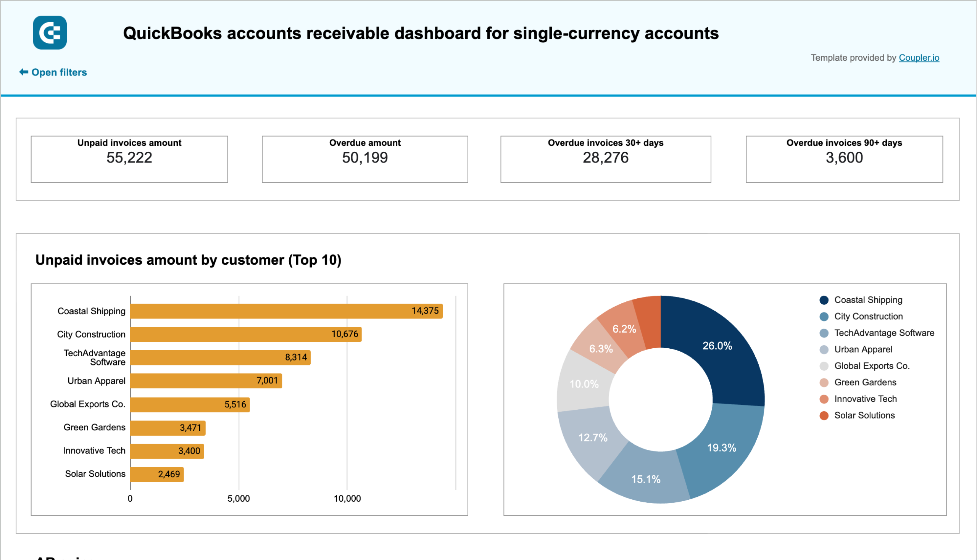977x560 pixels.
Task: Click the Coupler.io logo icon
Action: 50,33
